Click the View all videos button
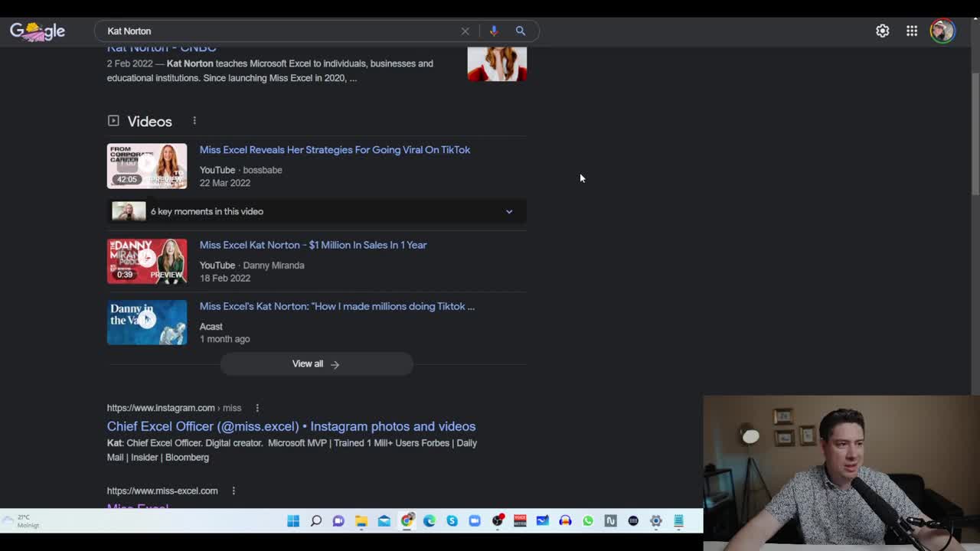Image resolution: width=980 pixels, height=551 pixels. click(x=316, y=364)
